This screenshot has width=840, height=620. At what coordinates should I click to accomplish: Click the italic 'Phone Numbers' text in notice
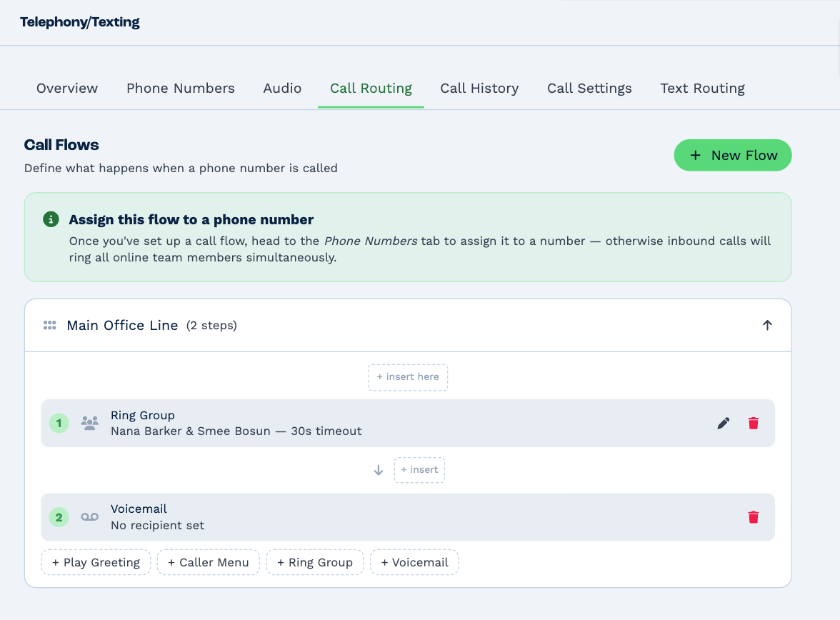tap(371, 241)
